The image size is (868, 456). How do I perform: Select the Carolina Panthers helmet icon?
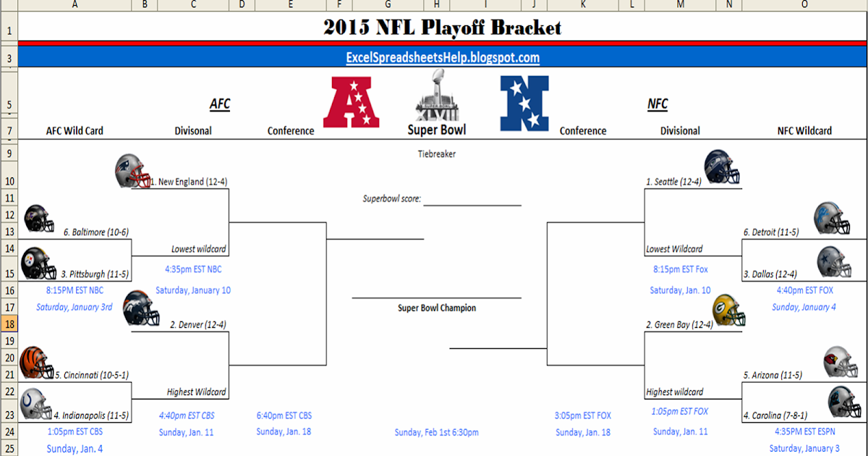click(x=843, y=403)
